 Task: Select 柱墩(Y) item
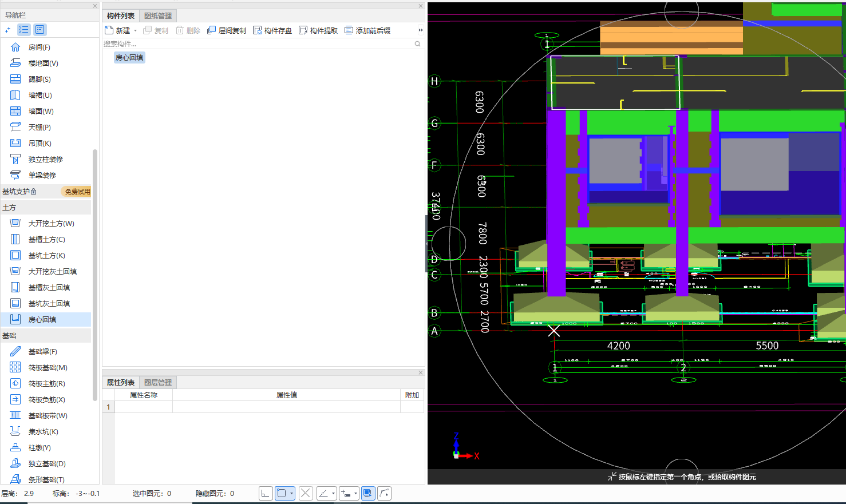(x=39, y=448)
